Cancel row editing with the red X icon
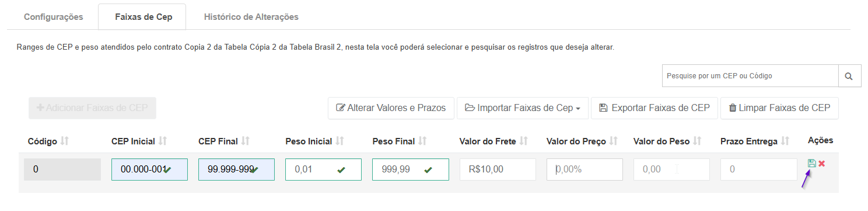This screenshot has height=211, width=868. point(821,164)
